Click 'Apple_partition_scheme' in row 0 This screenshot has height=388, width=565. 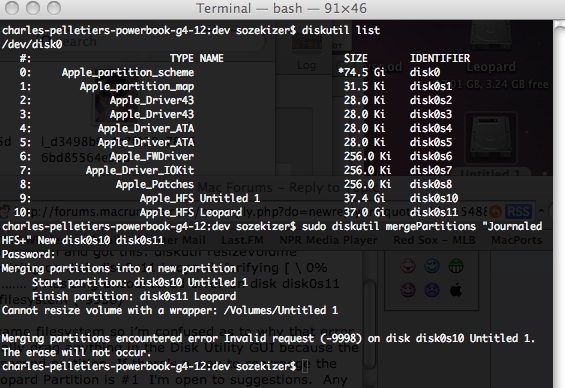128,72
